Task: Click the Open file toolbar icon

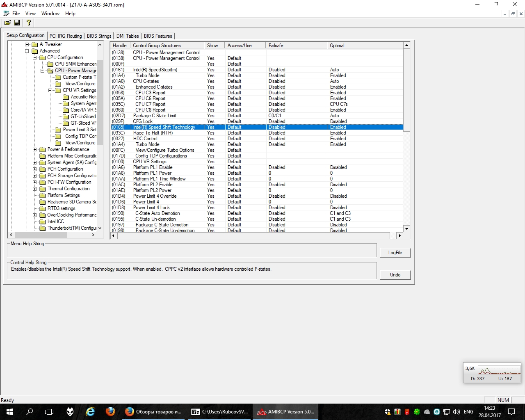Action: pyautogui.click(x=7, y=23)
